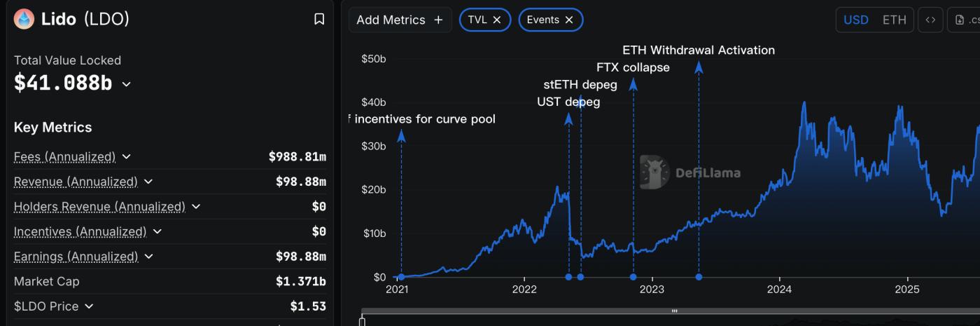Expand the Total Value Locked breakdown

[126, 84]
